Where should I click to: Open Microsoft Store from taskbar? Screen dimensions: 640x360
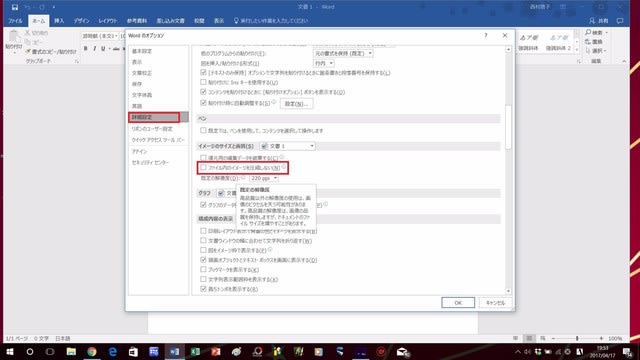click(133, 351)
